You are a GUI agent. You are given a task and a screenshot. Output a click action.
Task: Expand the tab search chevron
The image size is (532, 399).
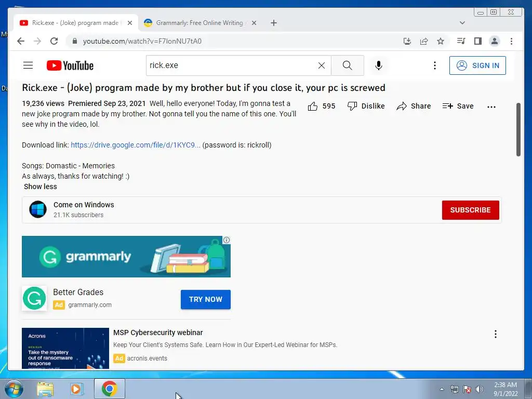(462, 23)
